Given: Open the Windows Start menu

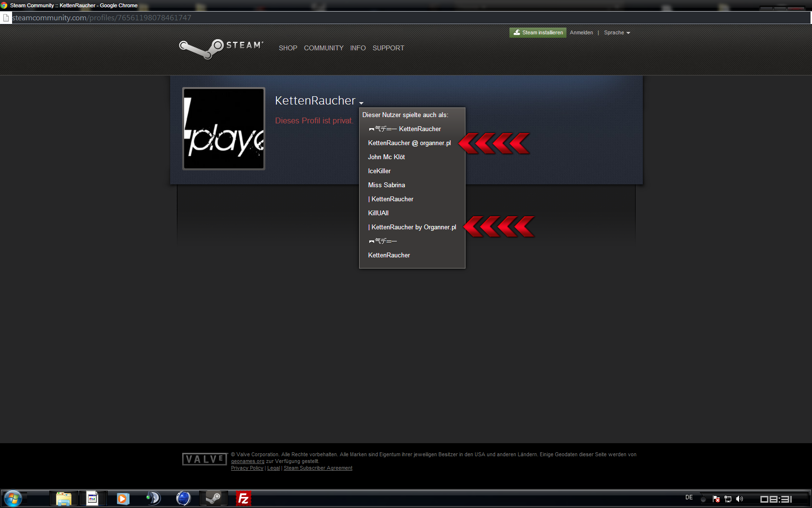Looking at the screenshot, I should click(13, 498).
